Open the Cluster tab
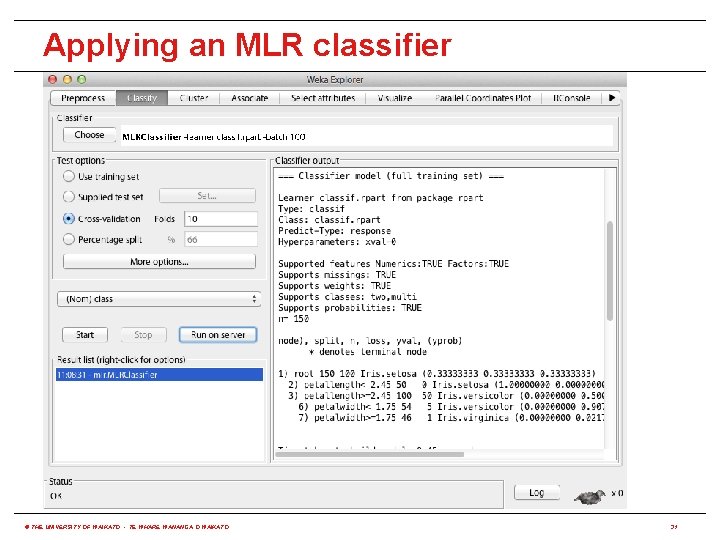The image size is (720, 540). (194, 98)
